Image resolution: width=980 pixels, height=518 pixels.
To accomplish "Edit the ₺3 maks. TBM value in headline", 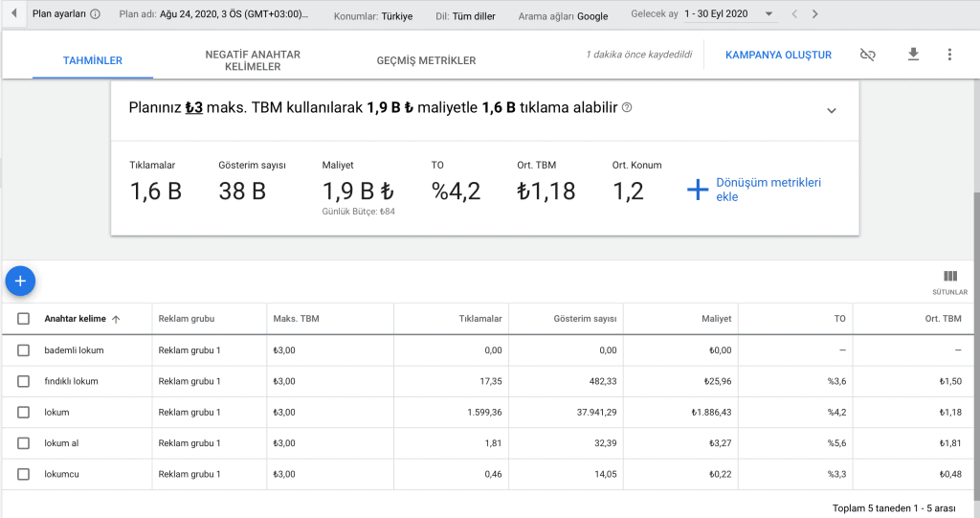I will (x=193, y=107).
